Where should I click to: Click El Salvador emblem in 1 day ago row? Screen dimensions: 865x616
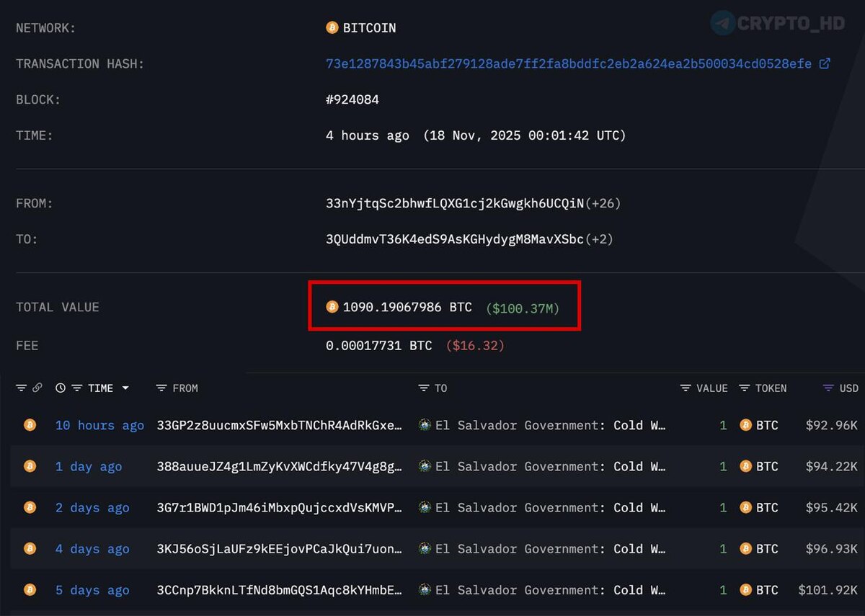(x=425, y=466)
